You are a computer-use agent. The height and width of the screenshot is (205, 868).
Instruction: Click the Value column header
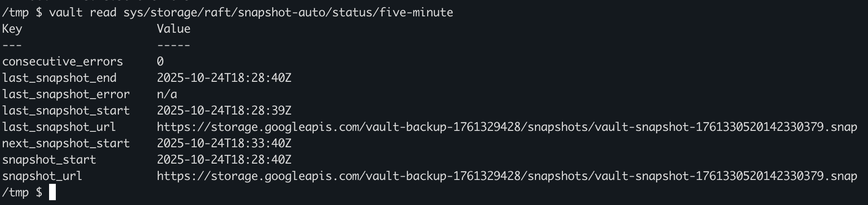[173, 29]
